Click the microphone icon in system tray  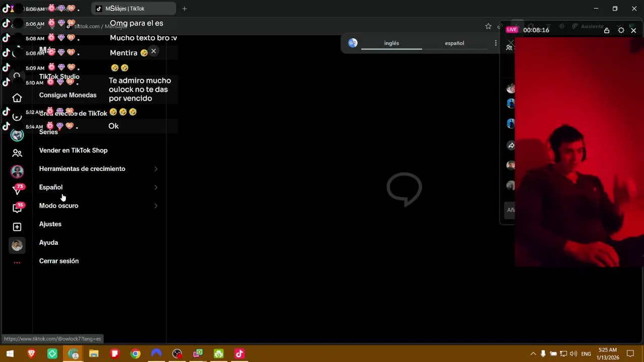coord(543,354)
